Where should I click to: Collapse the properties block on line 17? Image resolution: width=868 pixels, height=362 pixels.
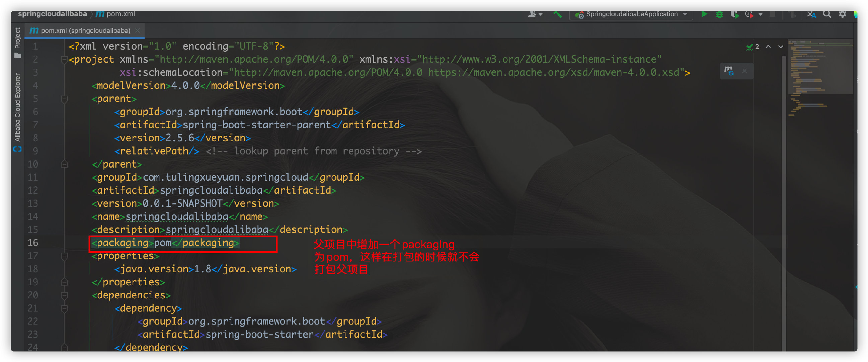coord(64,256)
